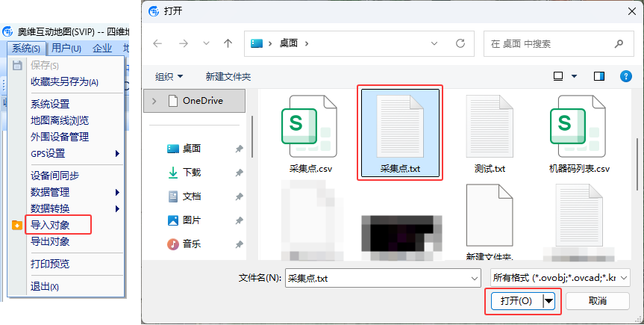The image size is (644, 325).
Task: Open the 打开 button split arrow
Action: click(x=548, y=301)
